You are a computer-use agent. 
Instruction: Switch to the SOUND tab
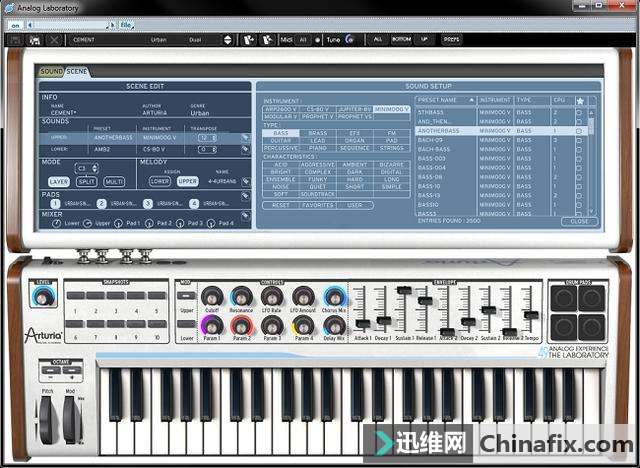(x=51, y=72)
